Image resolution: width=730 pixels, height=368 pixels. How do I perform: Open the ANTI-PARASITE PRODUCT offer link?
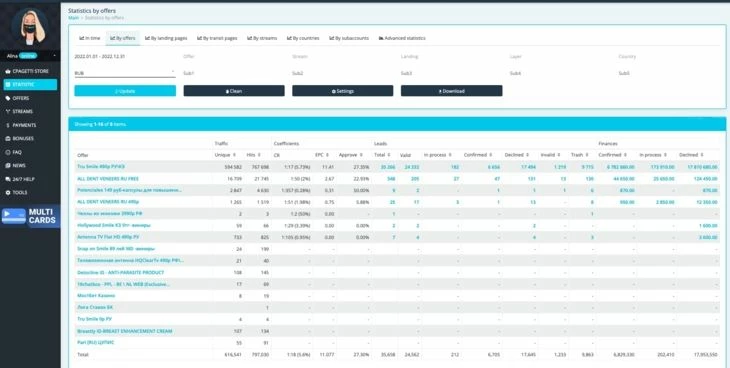click(121, 273)
